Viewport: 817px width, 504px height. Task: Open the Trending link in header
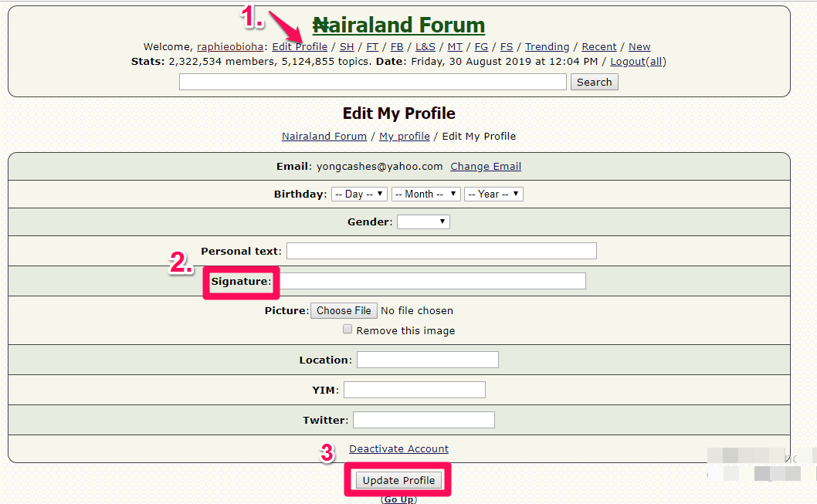[x=547, y=47]
